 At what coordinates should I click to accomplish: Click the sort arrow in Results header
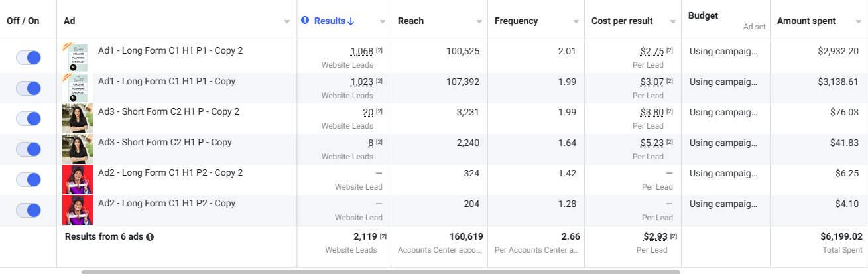351,21
